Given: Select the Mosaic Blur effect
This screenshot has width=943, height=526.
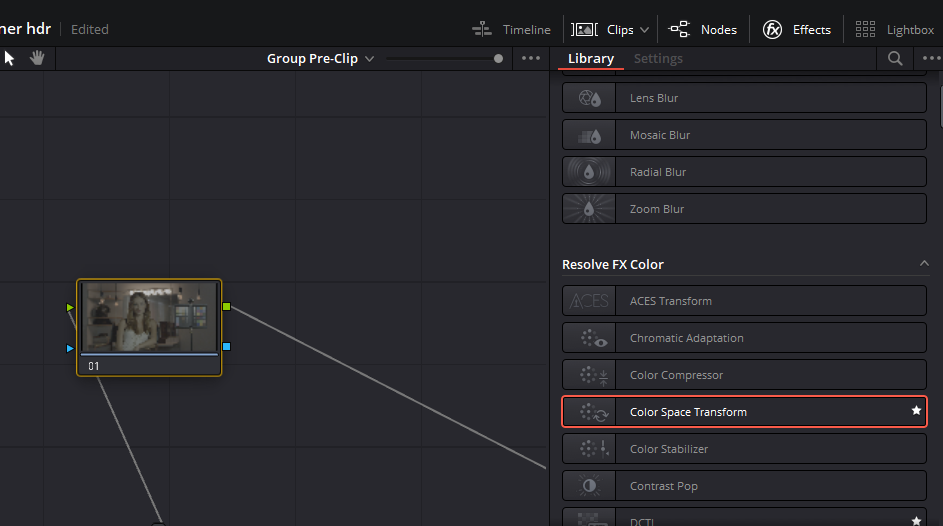Looking at the screenshot, I should coord(744,135).
